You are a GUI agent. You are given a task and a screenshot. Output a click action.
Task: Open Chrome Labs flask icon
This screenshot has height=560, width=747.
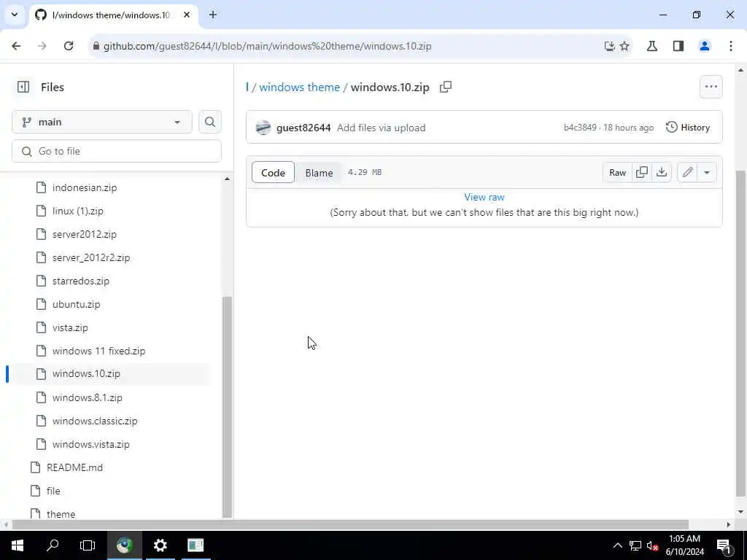(x=651, y=46)
